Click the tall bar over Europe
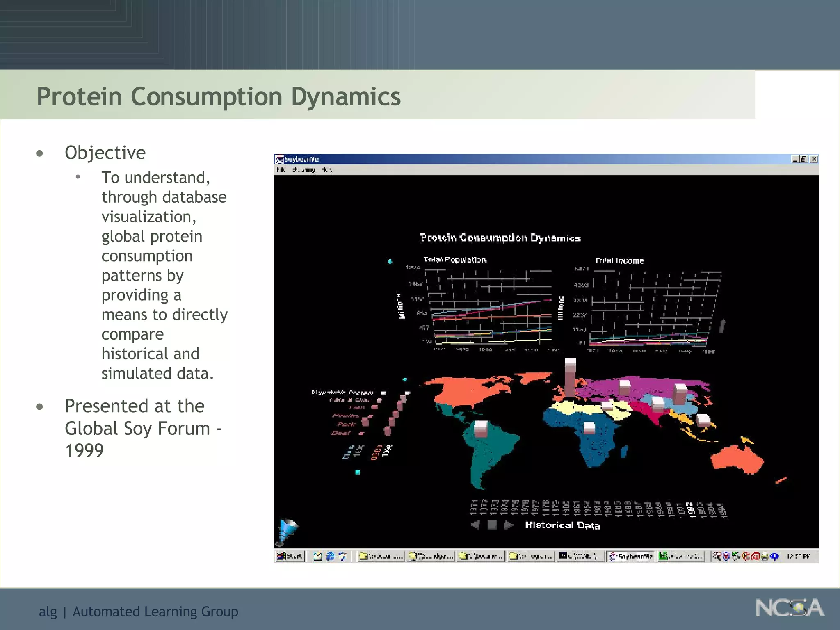 click(570, 377)
